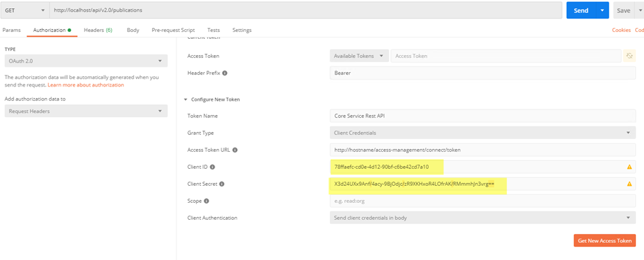
Task: Click the info icon next to Scope
Action: pyautogui.click(x=206, y=201)
